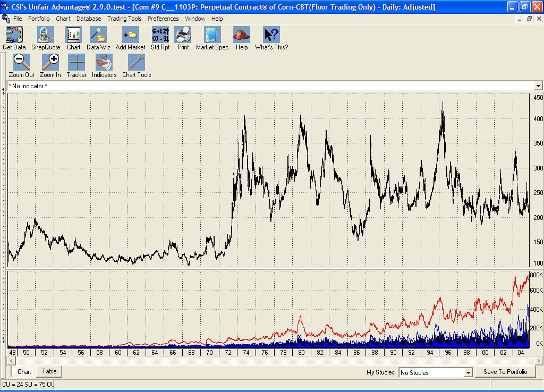
Task: Restore the inner chart document window
Action: [529, 19]
